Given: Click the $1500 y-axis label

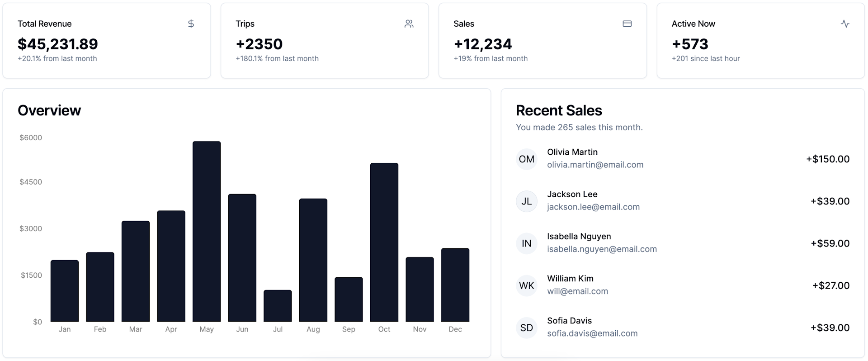Looking at the screenshot, I should [x=31, y=275].
